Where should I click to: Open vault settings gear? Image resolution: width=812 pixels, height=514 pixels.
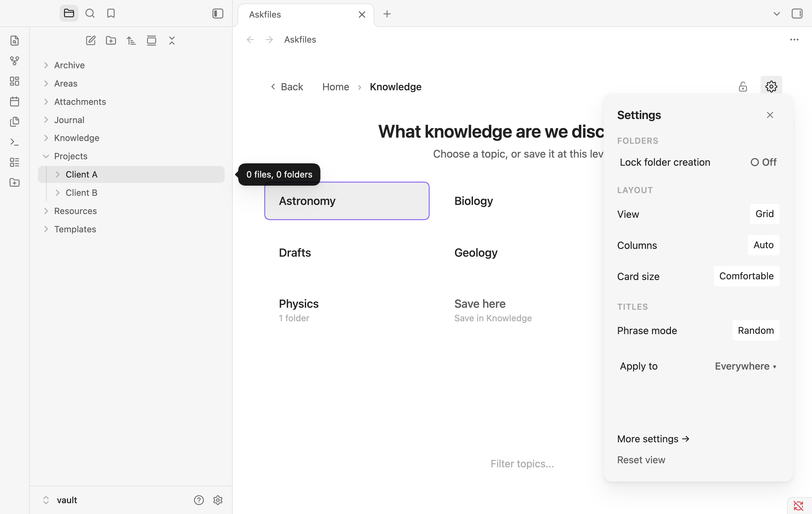[x=218, y=500]
